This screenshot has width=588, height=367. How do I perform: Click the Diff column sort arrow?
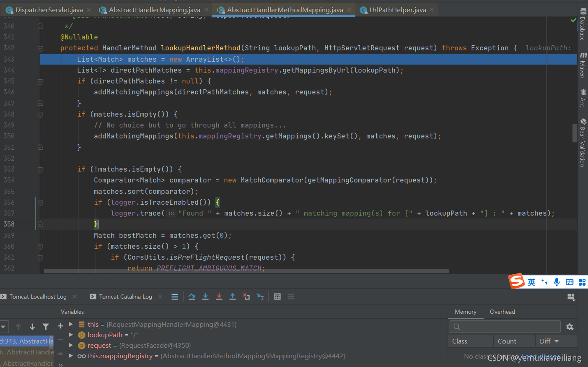tap(557, 341)
